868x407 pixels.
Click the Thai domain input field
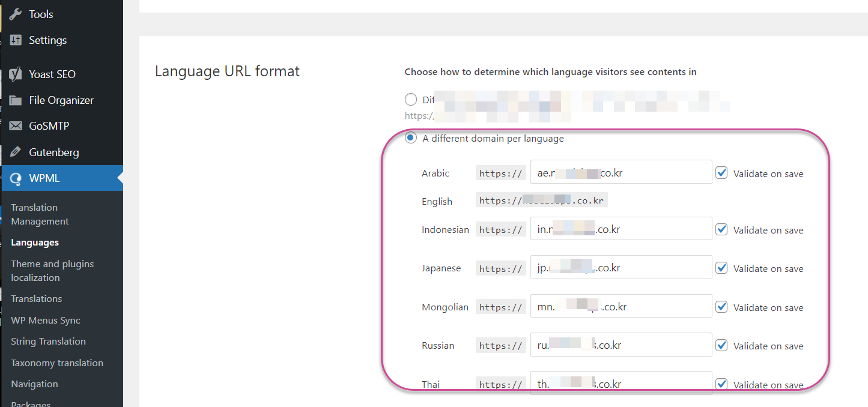(x=622, y=383)
